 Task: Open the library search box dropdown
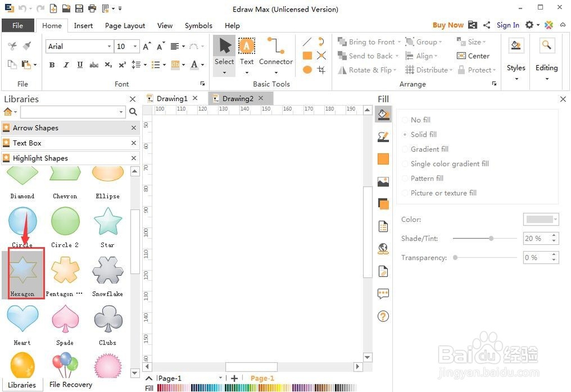point(121,112)
